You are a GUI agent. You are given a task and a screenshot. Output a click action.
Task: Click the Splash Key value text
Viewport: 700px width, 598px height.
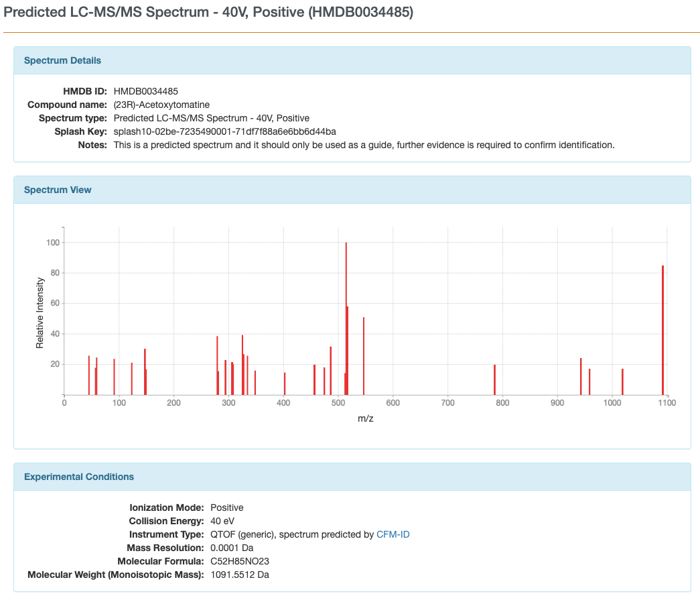224,131
